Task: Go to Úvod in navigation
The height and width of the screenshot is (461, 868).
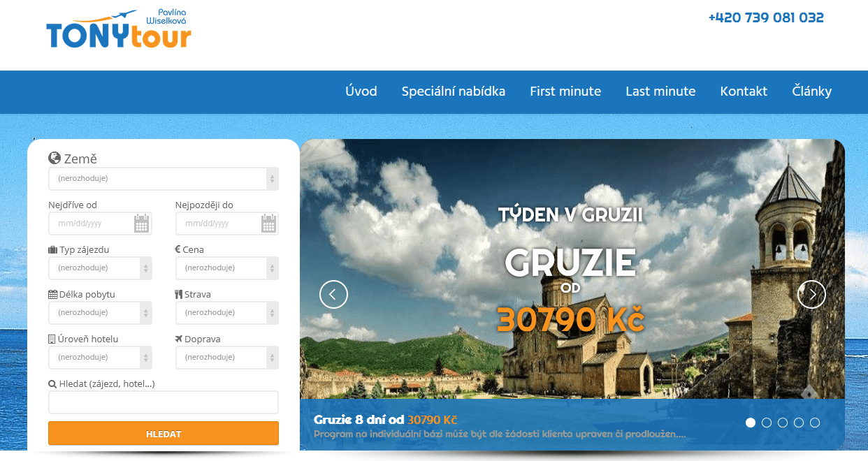Action: pyautogui.click(x=361, y=92)
